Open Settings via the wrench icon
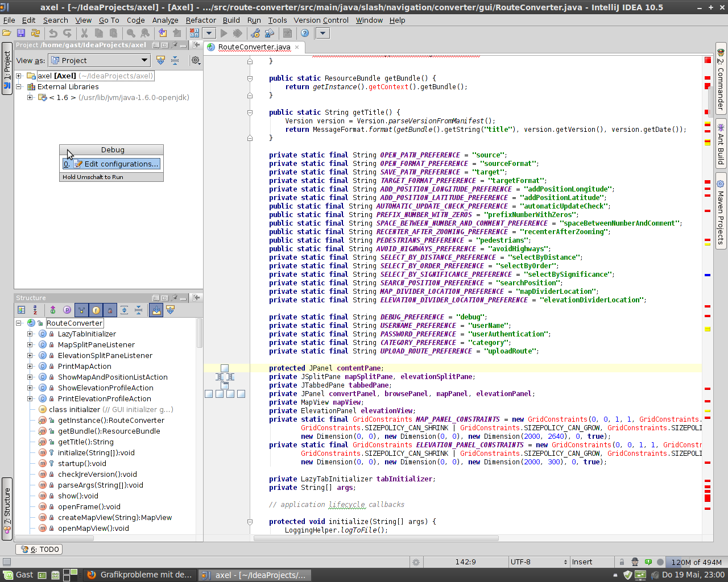This screenshot has height=582, width=728. [255, 33]
